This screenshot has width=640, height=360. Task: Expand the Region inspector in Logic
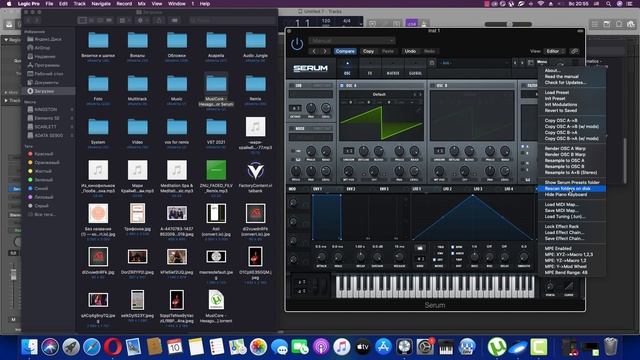tap(6, 40)
